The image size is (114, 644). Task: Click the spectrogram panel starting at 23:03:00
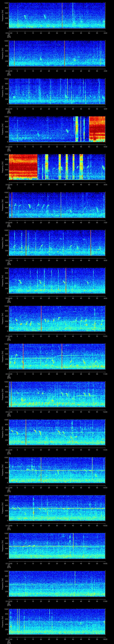coord(57,91)
